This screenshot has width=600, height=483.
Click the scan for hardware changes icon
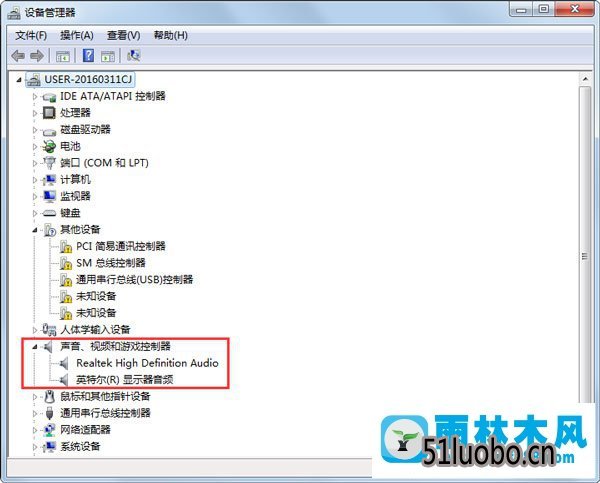click(134, 56)
